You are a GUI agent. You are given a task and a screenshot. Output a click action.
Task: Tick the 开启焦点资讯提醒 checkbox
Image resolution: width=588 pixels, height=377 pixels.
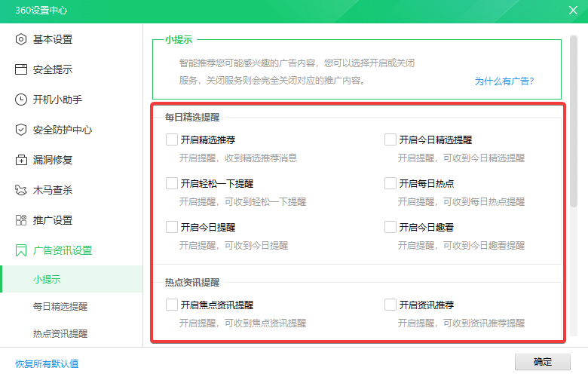172,305
